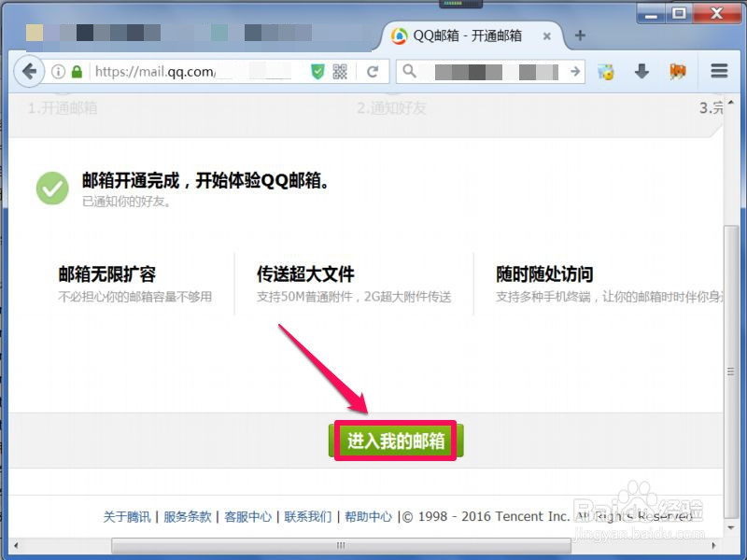Reload the page with the refresh icon

[373, 72]
